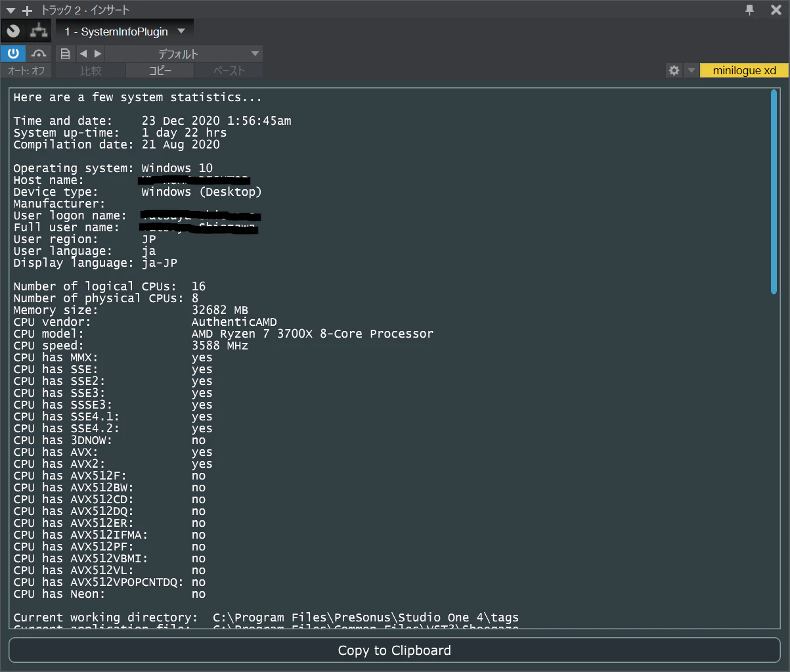Click the '23 Dec 2020 1:56:45am' time value
790x672 pixels.
pyautogui.click(x=217, y=121)
